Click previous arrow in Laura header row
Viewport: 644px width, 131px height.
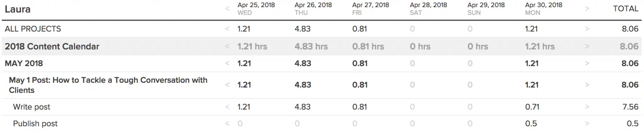click(227, 9)
